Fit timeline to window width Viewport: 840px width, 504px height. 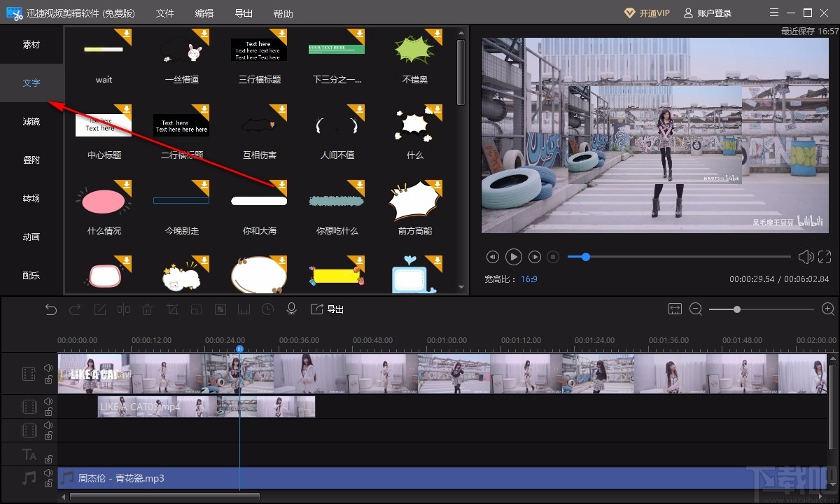675,309
